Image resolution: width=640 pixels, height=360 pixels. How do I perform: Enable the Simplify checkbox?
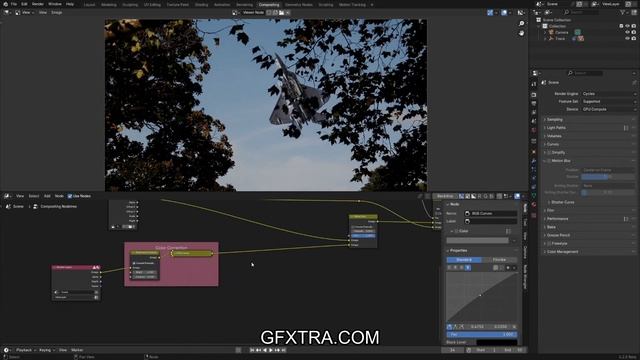tap(549, 153)
